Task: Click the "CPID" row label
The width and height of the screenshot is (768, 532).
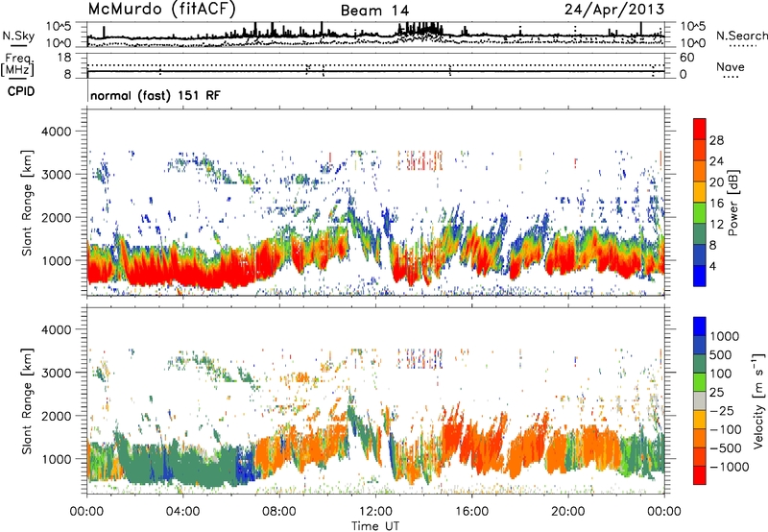Action: (21, 91)
